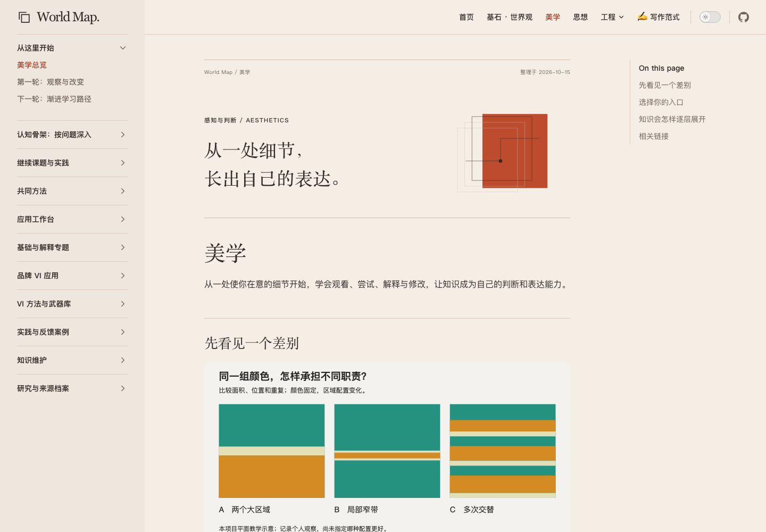This screenshot has width=766, height=532.
Task: Open 下一轮：渐进学习路径 sidebar link
Action: click(54, 99)
